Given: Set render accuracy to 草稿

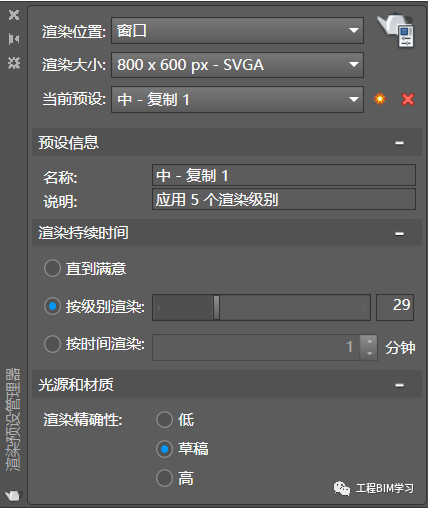Looking at the screenshot, I should tap(164, 449).
